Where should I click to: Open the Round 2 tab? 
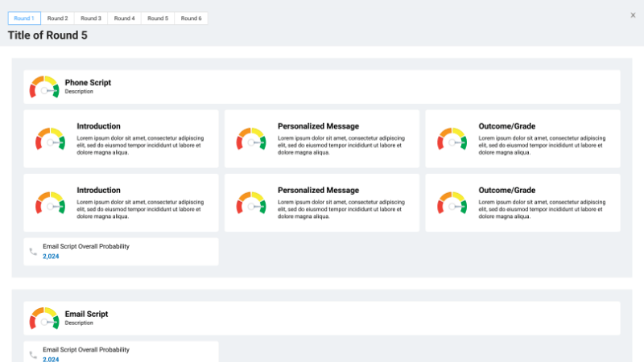57,18
